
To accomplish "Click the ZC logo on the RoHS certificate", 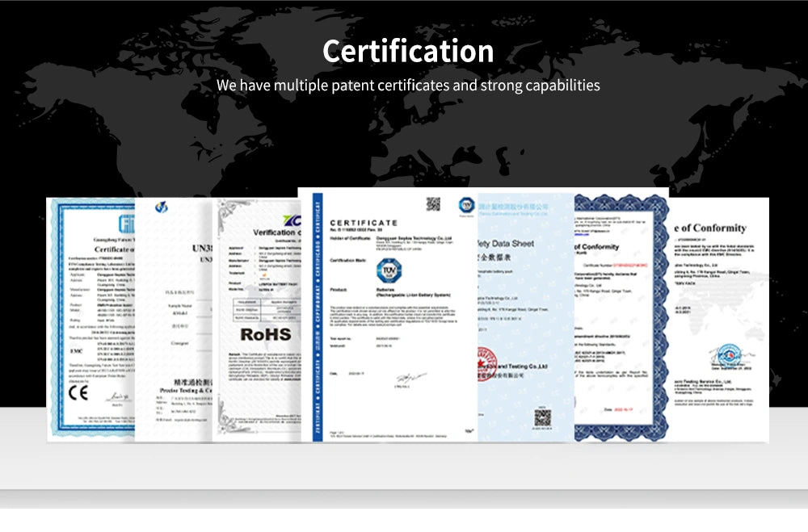I will 292,220.
